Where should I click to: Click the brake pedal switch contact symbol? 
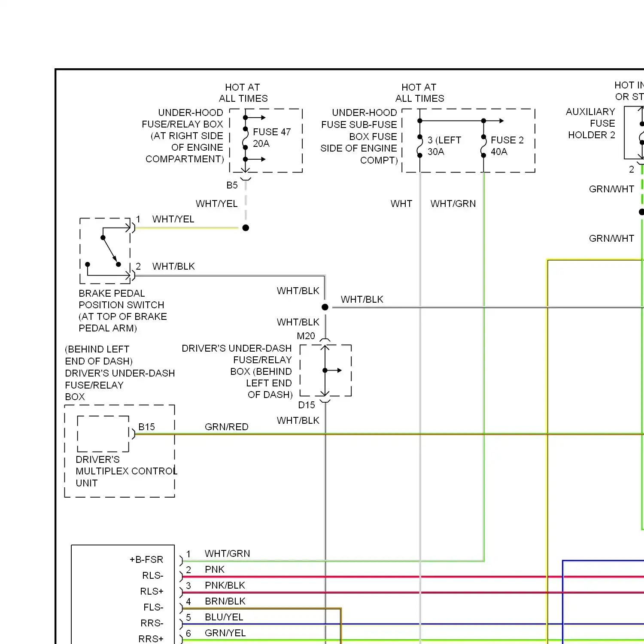106,251
